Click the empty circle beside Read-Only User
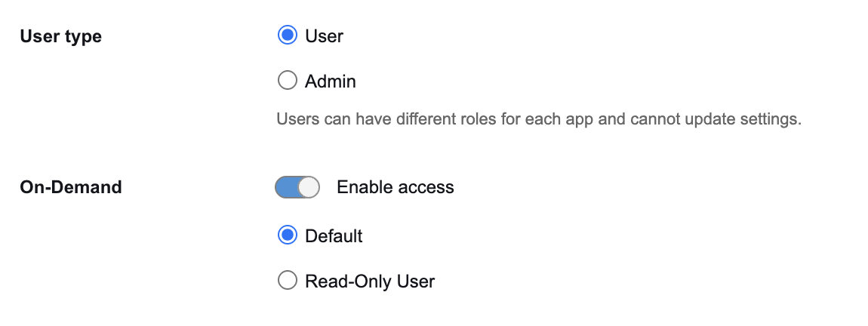 click(x=287, y=281)
